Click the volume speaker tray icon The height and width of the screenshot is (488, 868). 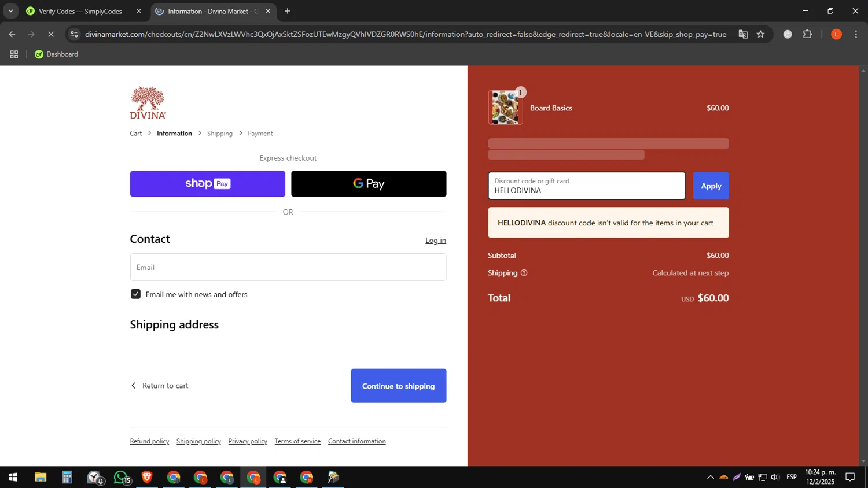(775, 478)
